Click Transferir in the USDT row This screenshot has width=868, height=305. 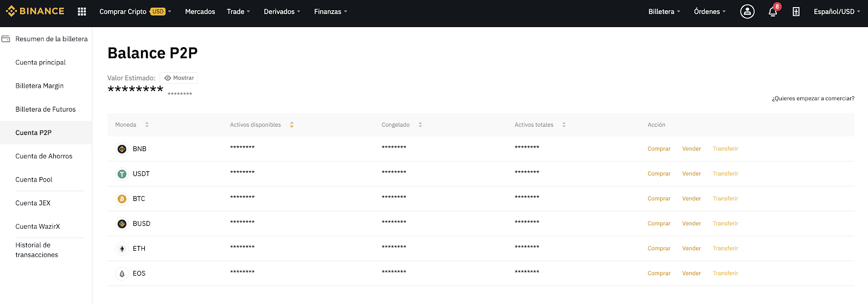pyautogui.click(x=725, y=174)
